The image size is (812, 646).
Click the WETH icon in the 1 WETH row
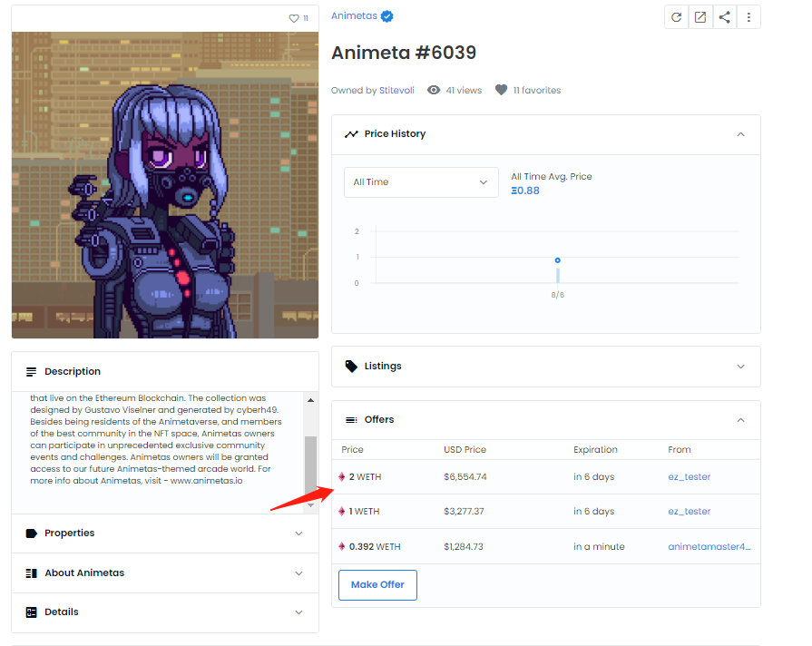coord(342,512)
